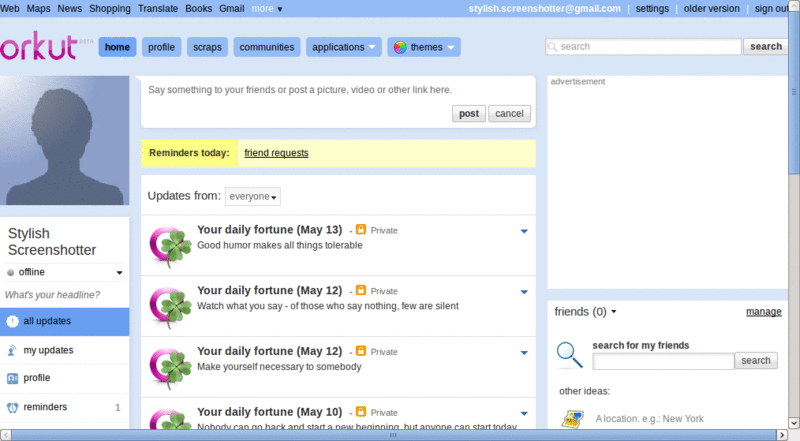
Task: Click the friends search button
Action: pyautogui.click(x=756, y=360)
